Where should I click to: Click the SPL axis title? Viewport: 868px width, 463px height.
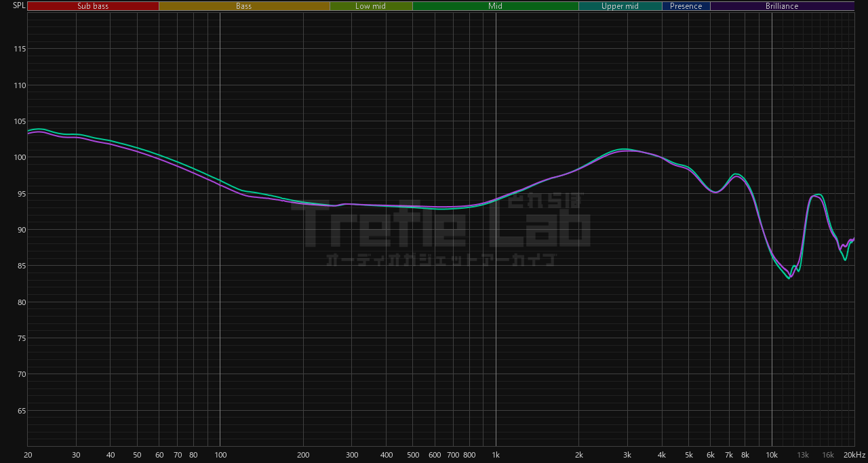pyautogui.click(x=19, y=5)
